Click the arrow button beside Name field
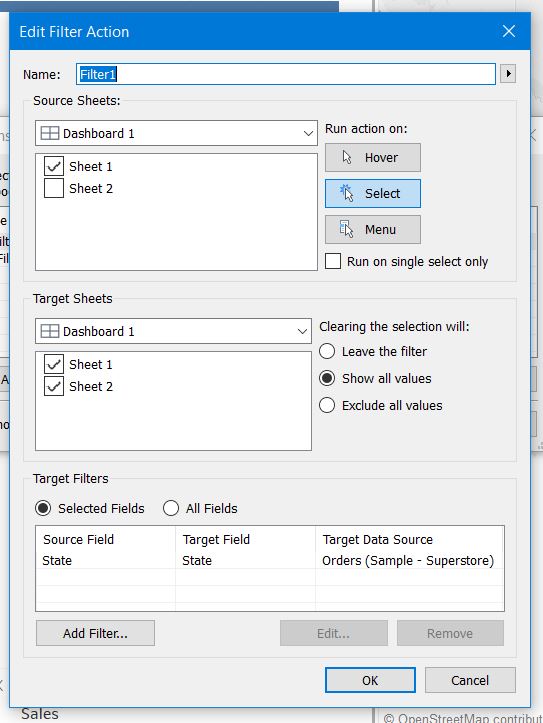The width and height of the screenshot is (543, 723). click(x=508, y=74)
